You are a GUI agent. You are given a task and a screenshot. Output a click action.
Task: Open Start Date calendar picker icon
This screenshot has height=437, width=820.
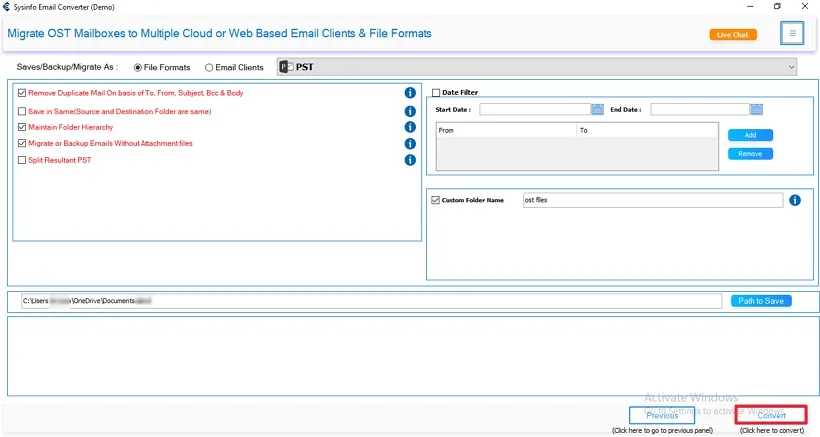pos(597,109)
